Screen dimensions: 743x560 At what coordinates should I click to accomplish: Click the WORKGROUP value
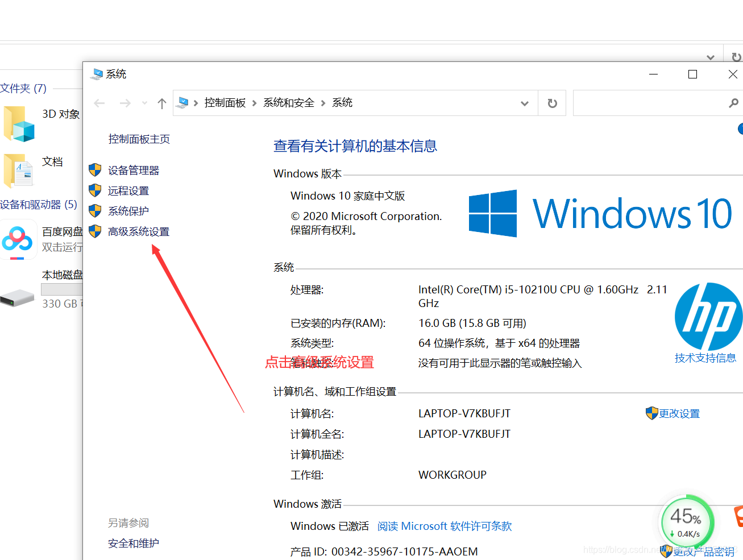pyautogui.click(x=453, y=475)
